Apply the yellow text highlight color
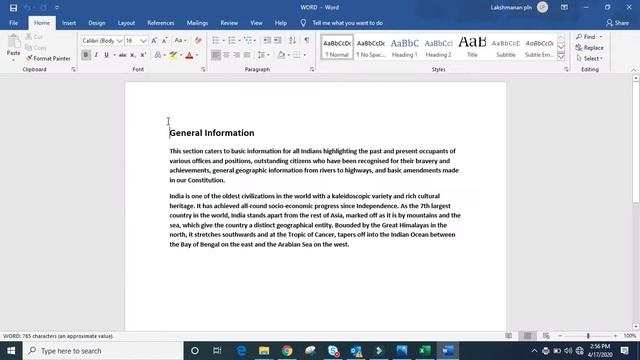Screen dimensions: 640x360 click(173, 55)
